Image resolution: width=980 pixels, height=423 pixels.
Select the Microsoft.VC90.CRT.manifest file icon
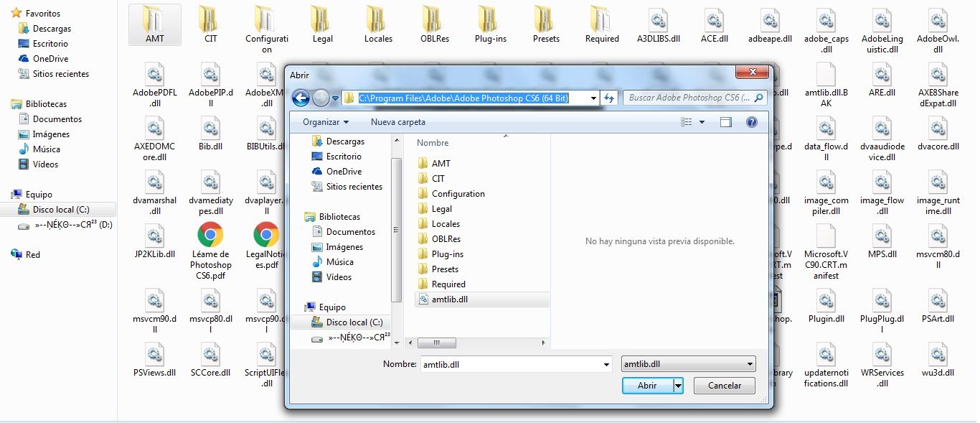(x=826, y=235)
